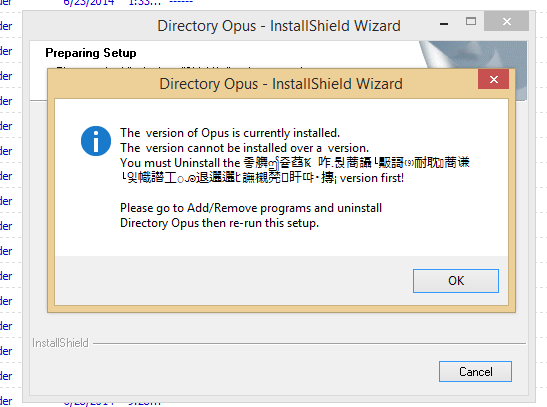Click the 'Directory Opus then re-run this setup' line
Screen dimensions: 547x407
coord(219,223)
